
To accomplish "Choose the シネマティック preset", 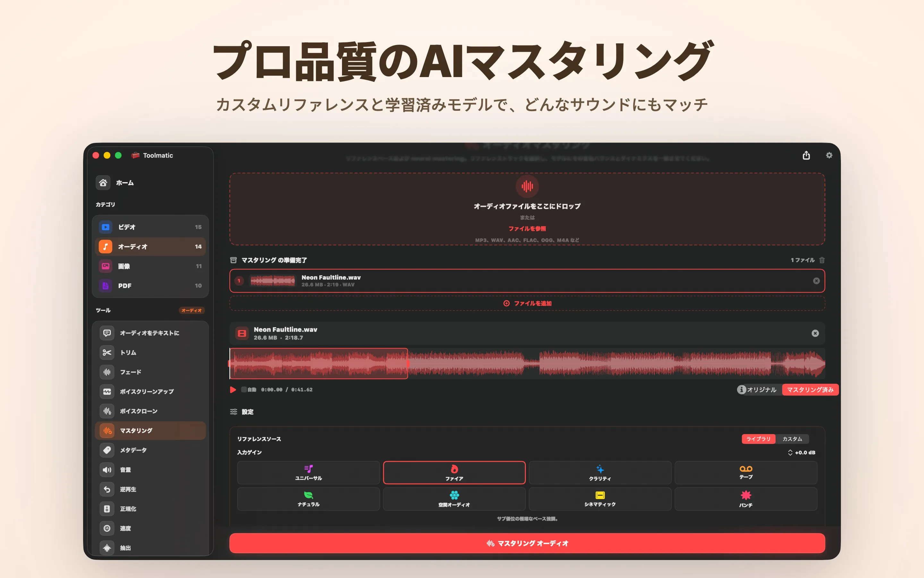I will (600, 499).
